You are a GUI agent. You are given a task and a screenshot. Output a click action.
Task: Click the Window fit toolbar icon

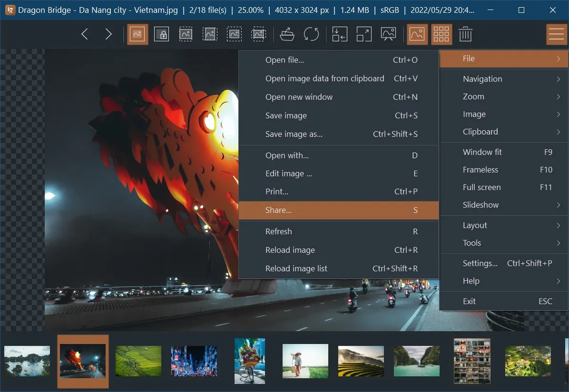point(340,34)
